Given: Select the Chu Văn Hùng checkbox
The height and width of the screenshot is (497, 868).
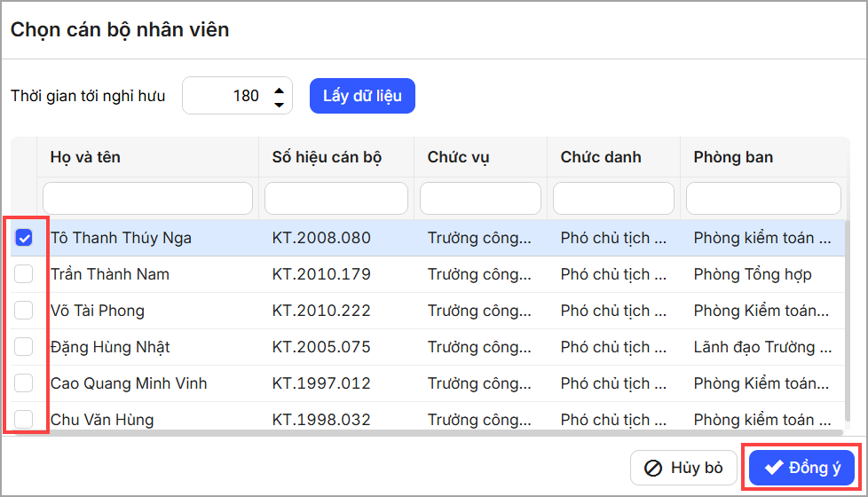Looking at the screenshot, I should click(24, 419).
